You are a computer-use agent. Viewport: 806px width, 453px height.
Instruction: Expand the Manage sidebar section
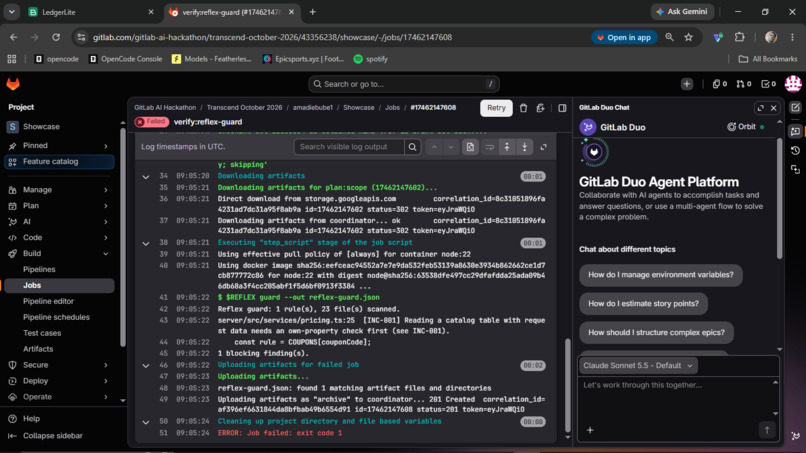coord(59,190)
